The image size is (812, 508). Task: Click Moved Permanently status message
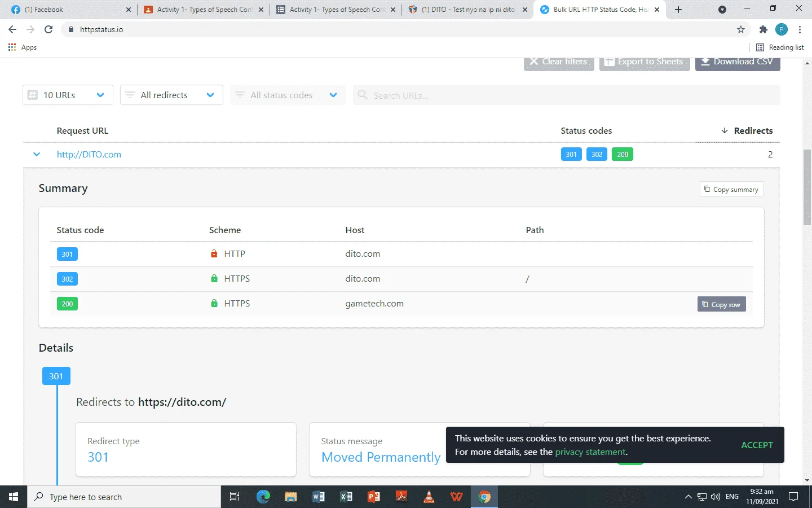(381, 457)
